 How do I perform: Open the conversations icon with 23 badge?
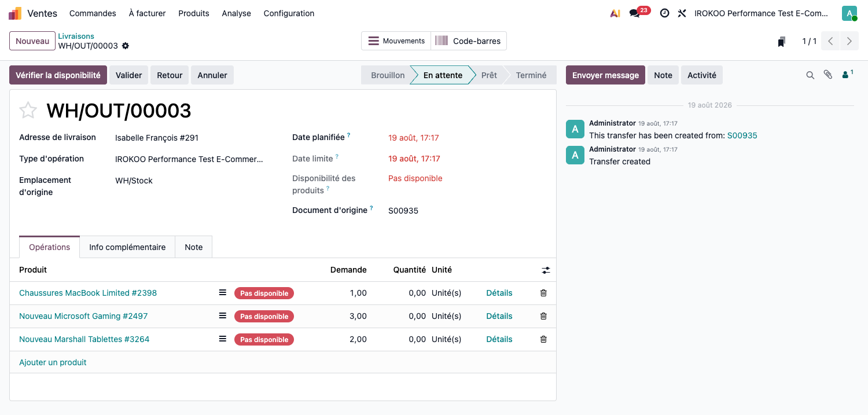(635, 13)
